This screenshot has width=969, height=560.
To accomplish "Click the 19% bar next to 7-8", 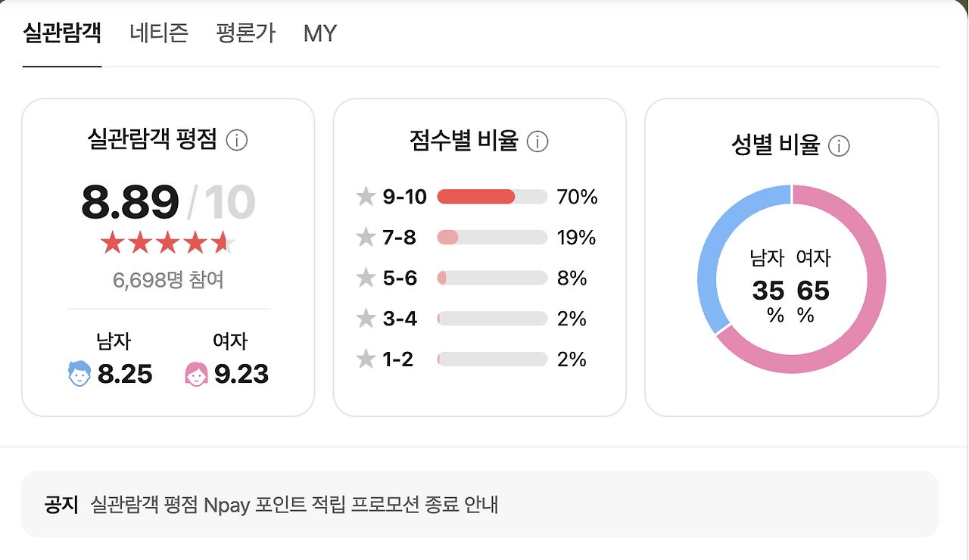I will (491, 237).
